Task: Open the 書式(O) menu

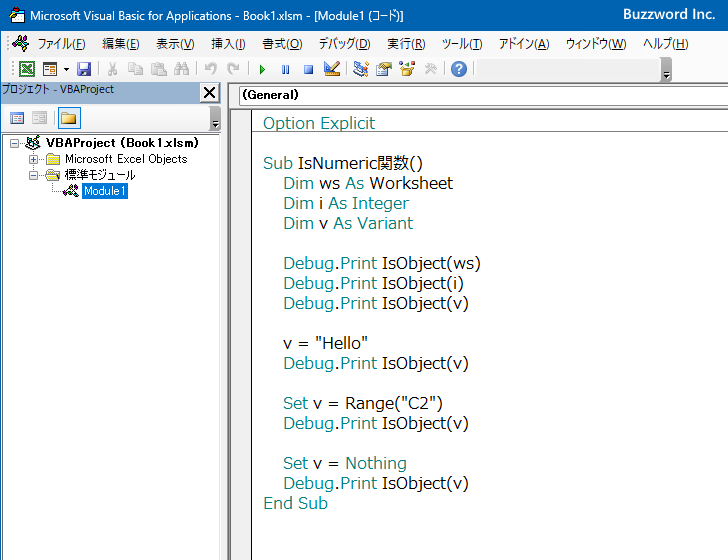Action: [x=282, y=44]
